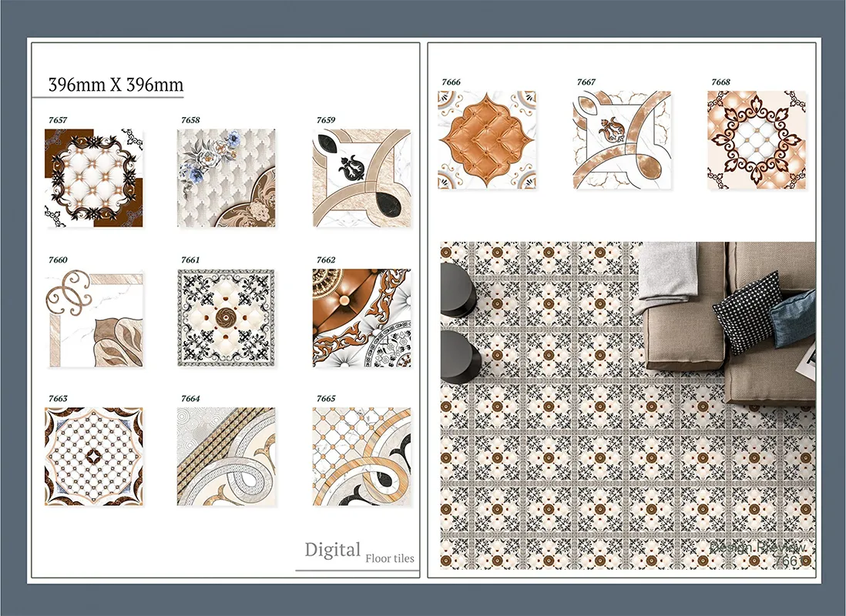Click the floral tile design 7658
This screenshot has width=846, height=616.
tap(227, 178)
